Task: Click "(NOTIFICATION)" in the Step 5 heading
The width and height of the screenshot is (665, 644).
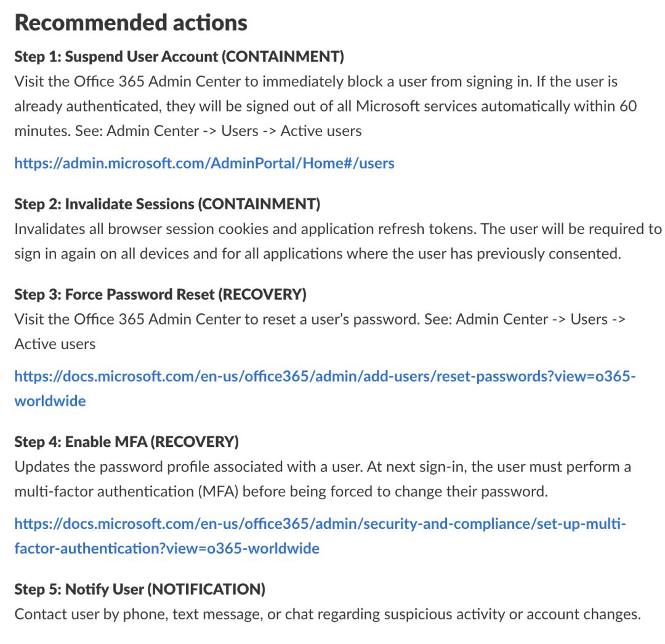Action: point(206,589)
